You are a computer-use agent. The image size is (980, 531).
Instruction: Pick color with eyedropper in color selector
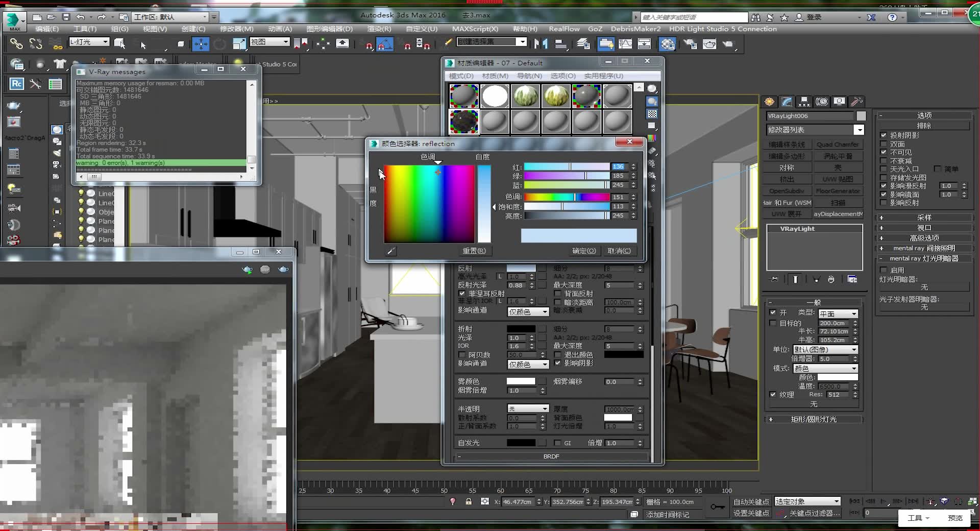(x=391, y=251)
